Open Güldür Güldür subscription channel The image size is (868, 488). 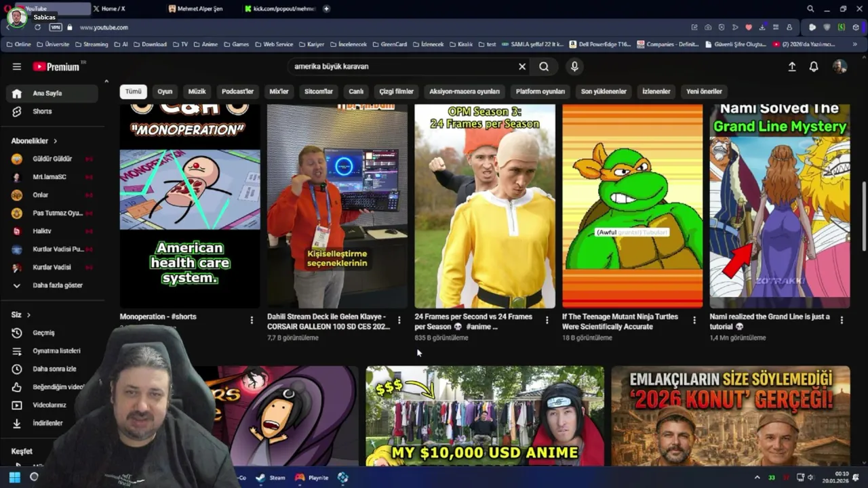point(53,159)
